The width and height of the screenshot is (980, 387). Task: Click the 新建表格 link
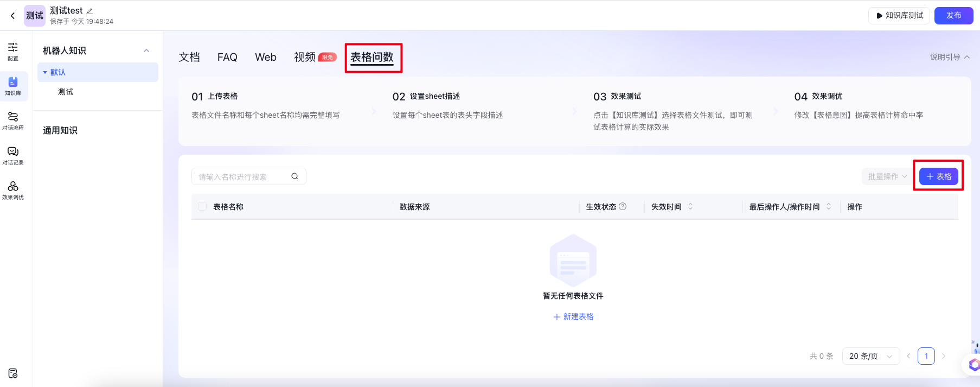pos(573,316)
